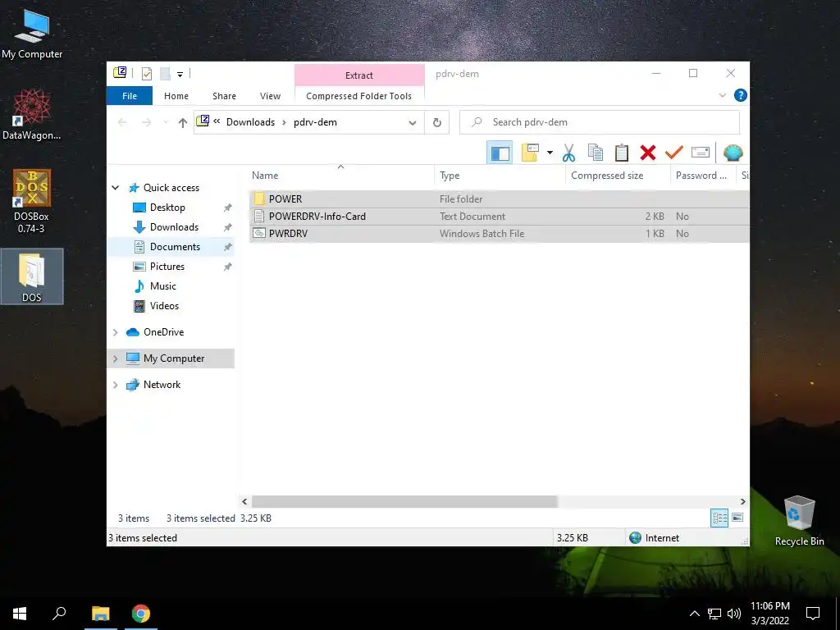Click the taskbar search magnifier
840x630 pixels.
[x=59, y=614]
